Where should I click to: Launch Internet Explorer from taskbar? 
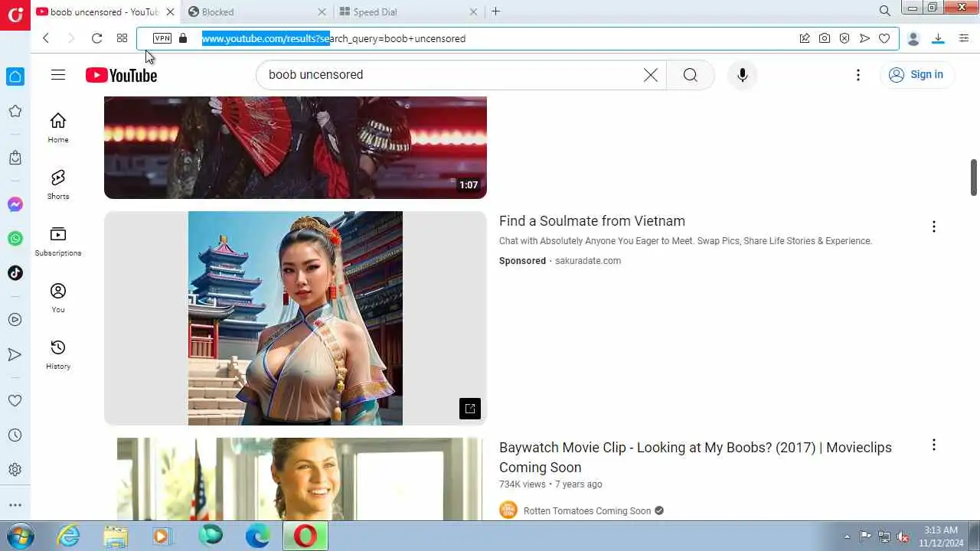click(69, 536)
